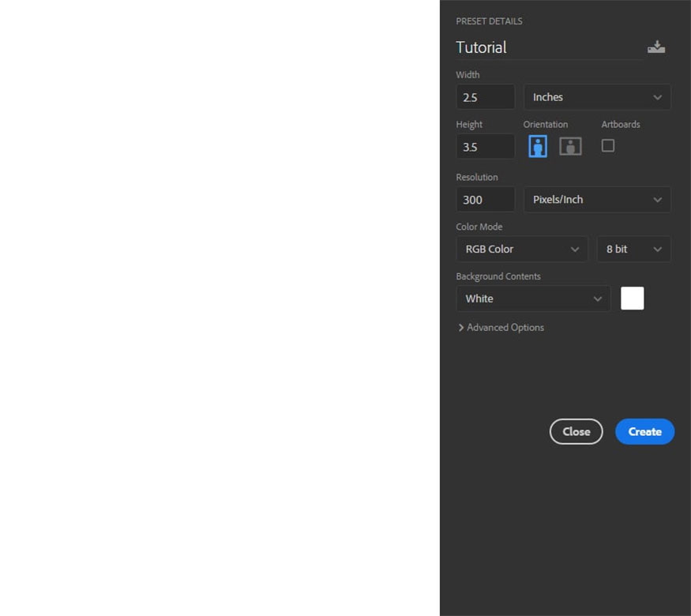This screenshot has height=616, width=691.
Task: Open the Pixels/Inch resolution units dropdown
Action: (x=597, y=200)
